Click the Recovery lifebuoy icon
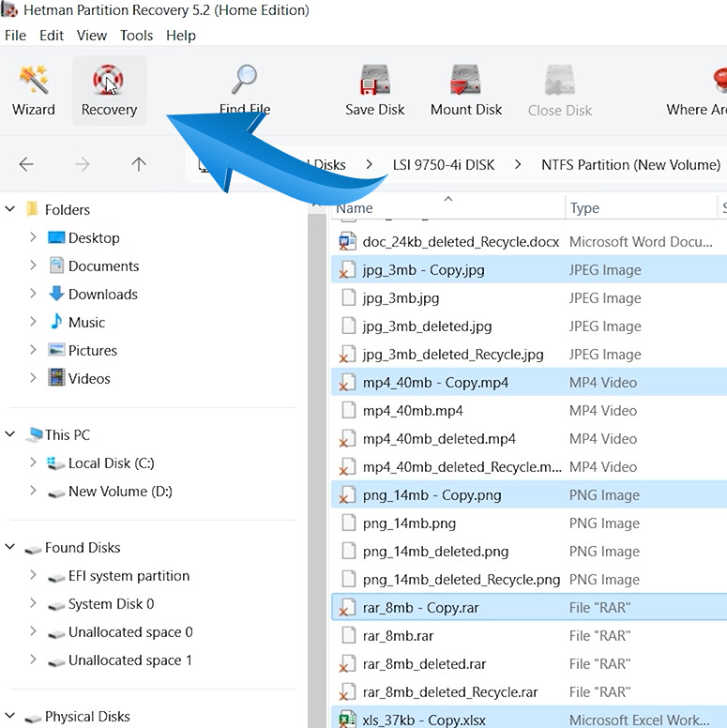 (x=108, y=80)
